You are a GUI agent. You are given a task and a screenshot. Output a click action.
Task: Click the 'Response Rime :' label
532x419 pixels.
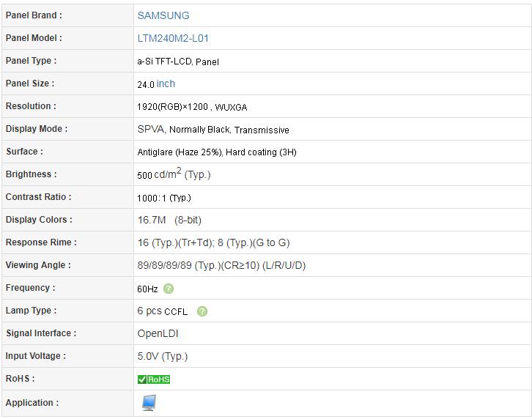(x=41, y=242)
